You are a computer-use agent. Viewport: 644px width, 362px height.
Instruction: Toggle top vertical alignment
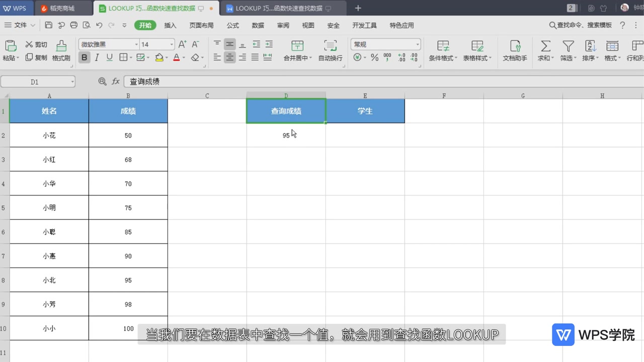click(x=217, y=45)
